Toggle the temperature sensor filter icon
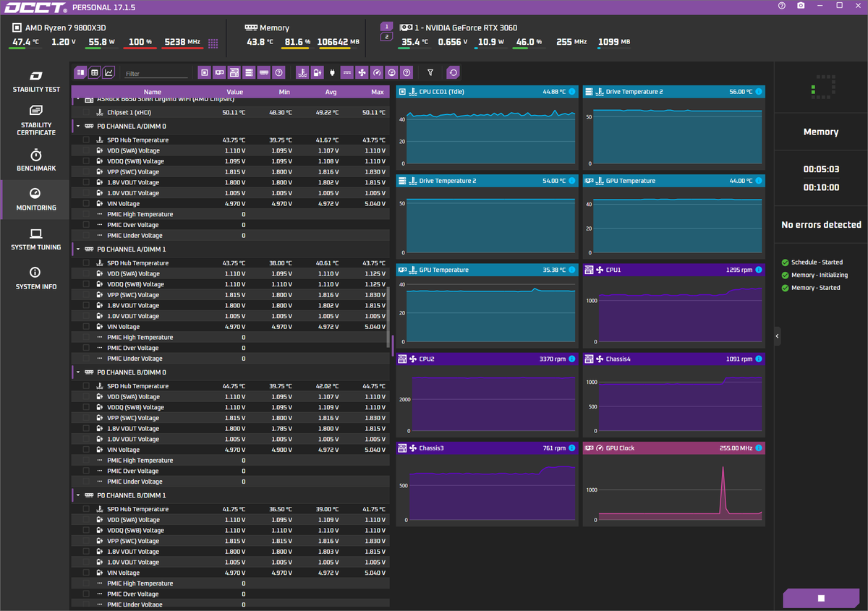The width and height of the screenshot is (868, 611). [302, 72]
